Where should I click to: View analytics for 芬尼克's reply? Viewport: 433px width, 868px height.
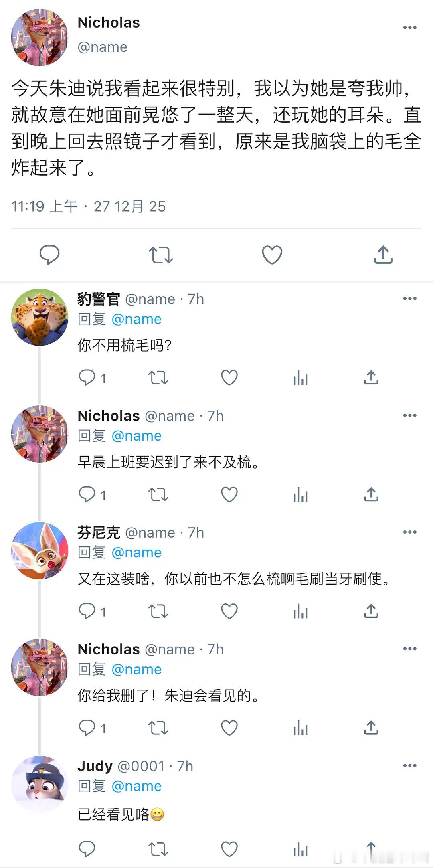tap(300, 611)
